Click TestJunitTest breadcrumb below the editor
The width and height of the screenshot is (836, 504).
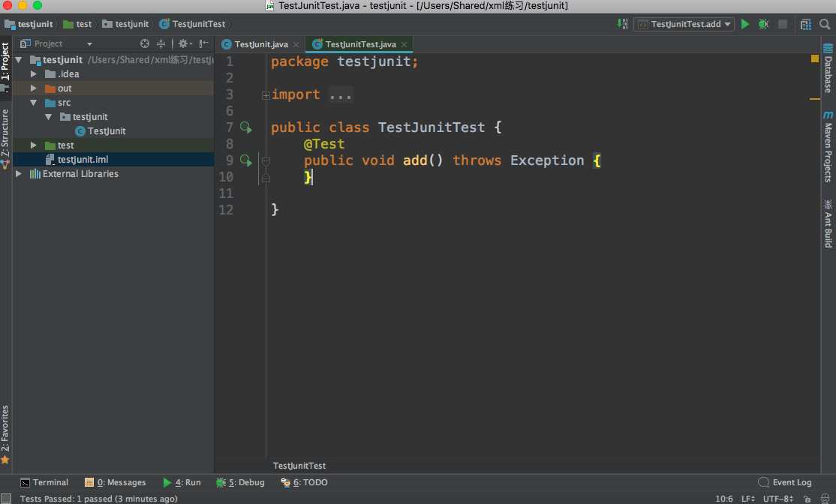pos(299,466)
